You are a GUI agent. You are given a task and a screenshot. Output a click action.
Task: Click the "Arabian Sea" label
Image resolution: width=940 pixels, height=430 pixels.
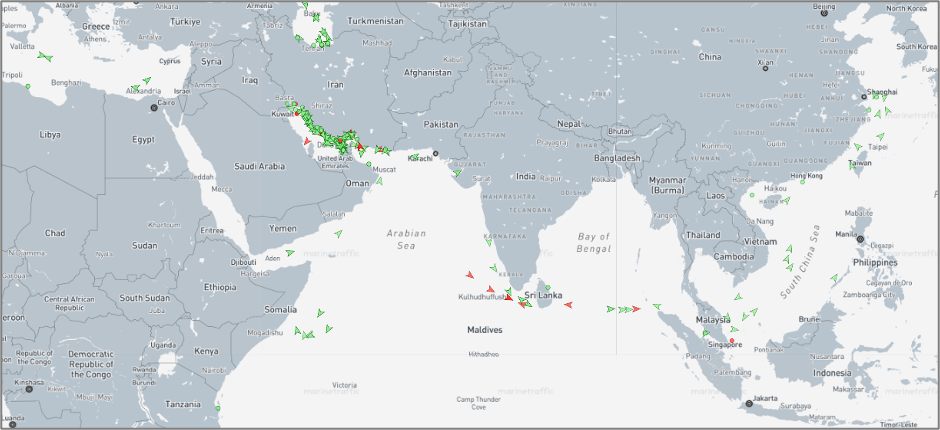click(x=406, y=239)
